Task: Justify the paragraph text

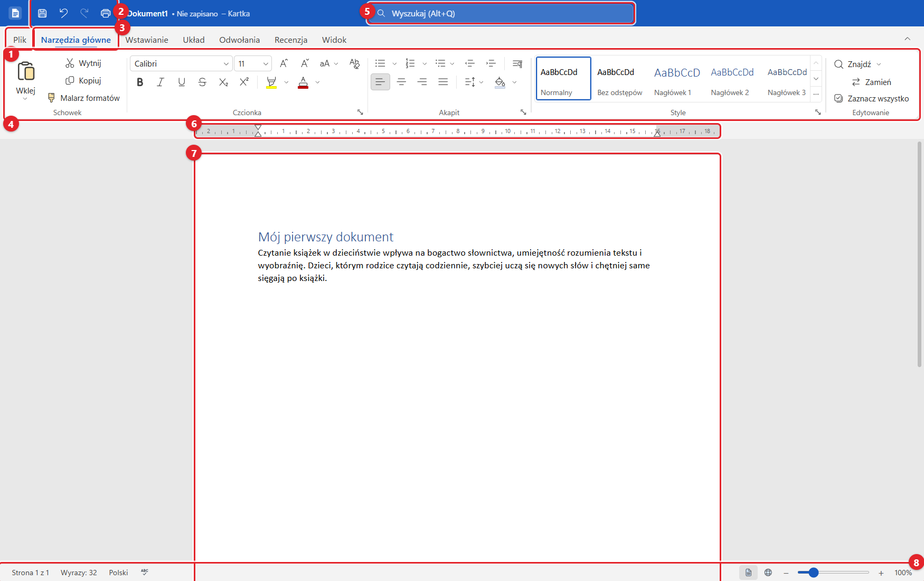Action: click(443, 82)
